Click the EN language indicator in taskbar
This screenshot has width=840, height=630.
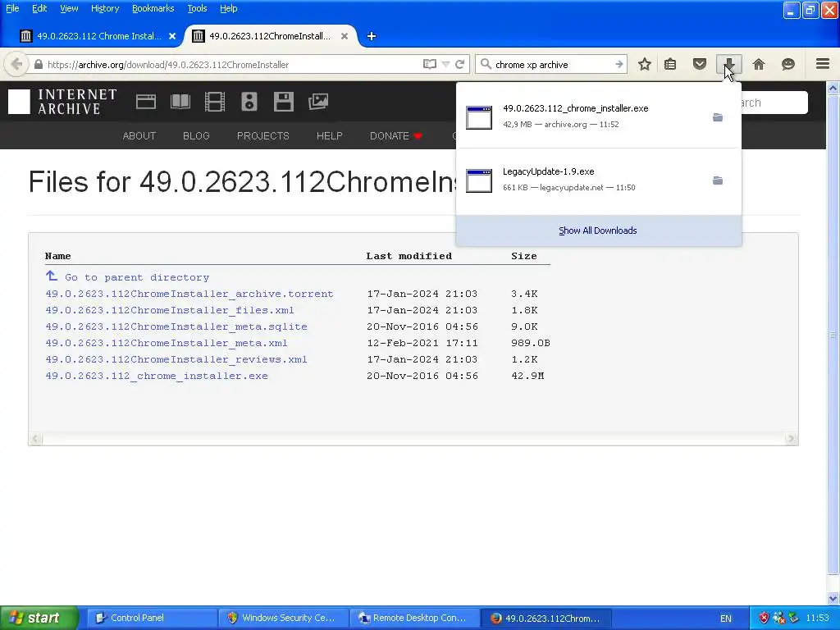pos(726,619)
